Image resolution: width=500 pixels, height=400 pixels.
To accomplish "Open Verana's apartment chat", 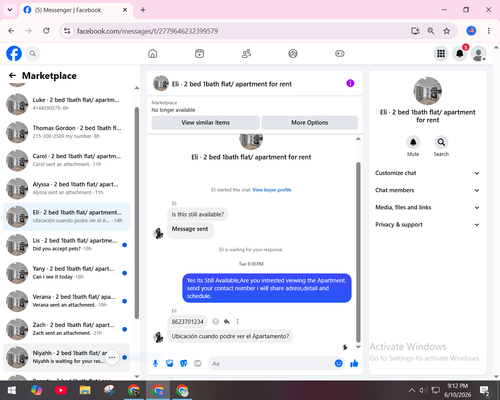I will 66,301.
